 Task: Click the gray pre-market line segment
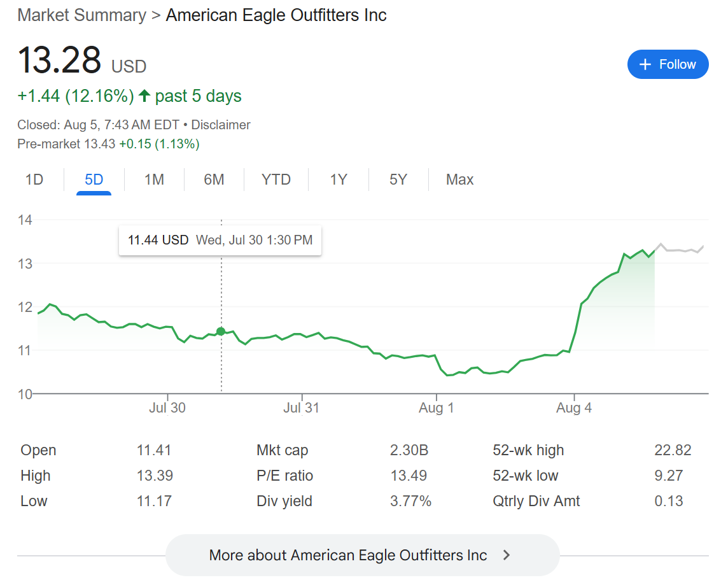[680, 249]
